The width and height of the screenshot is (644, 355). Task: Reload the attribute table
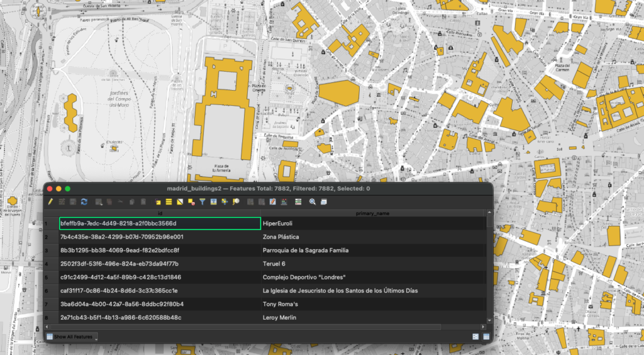(84, 202)
